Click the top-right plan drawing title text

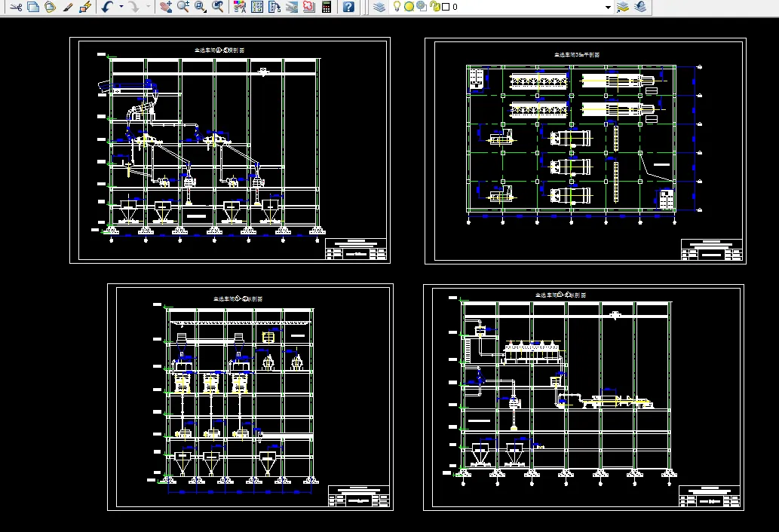[577, 54]
